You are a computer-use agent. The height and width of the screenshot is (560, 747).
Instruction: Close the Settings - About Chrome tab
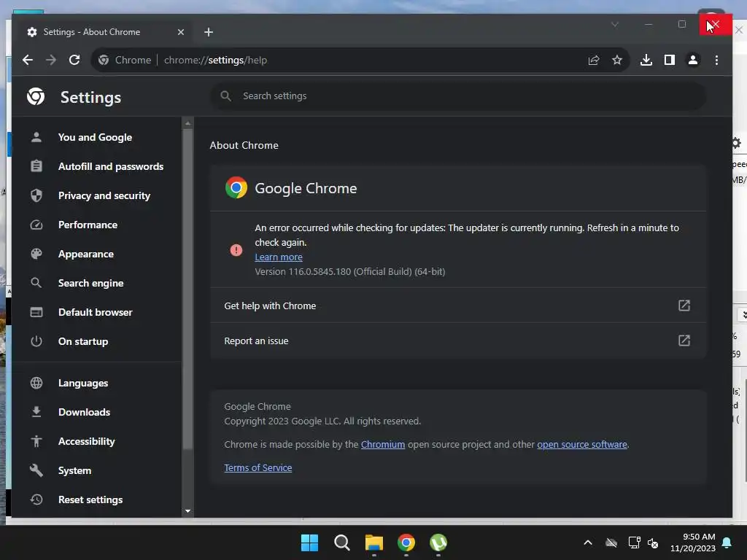(x=181, y=32)
